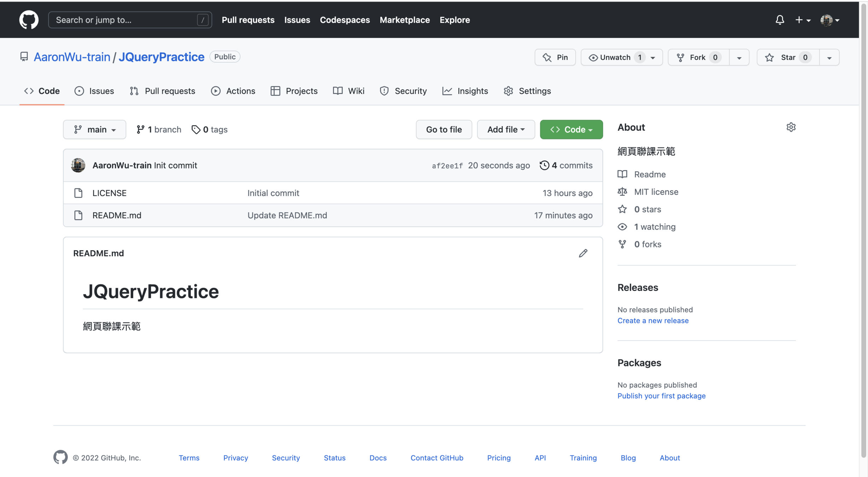The width and height of the screenshot is (868, 477).
Task: Switch to the repository Security tab
Action: (403, 91)
